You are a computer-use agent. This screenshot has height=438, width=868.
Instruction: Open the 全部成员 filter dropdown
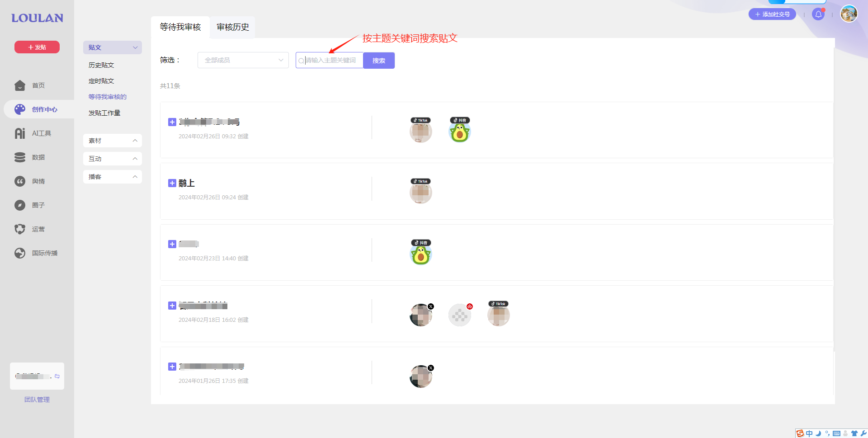coord(243,60)
